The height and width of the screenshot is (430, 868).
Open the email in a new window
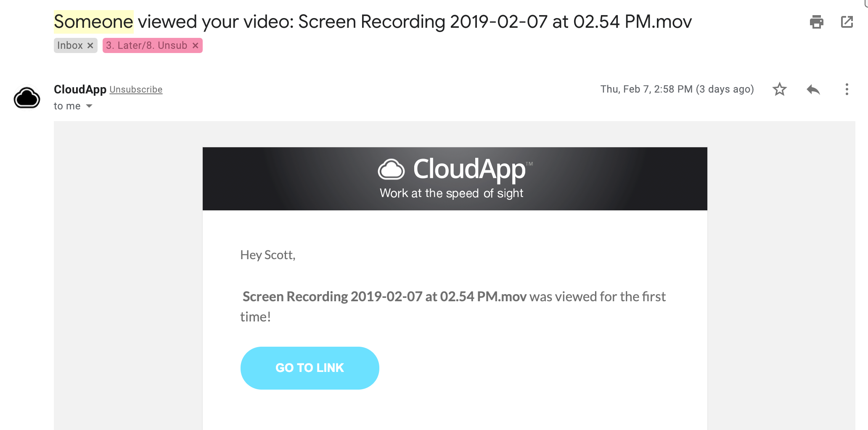(x=847, y=22)
